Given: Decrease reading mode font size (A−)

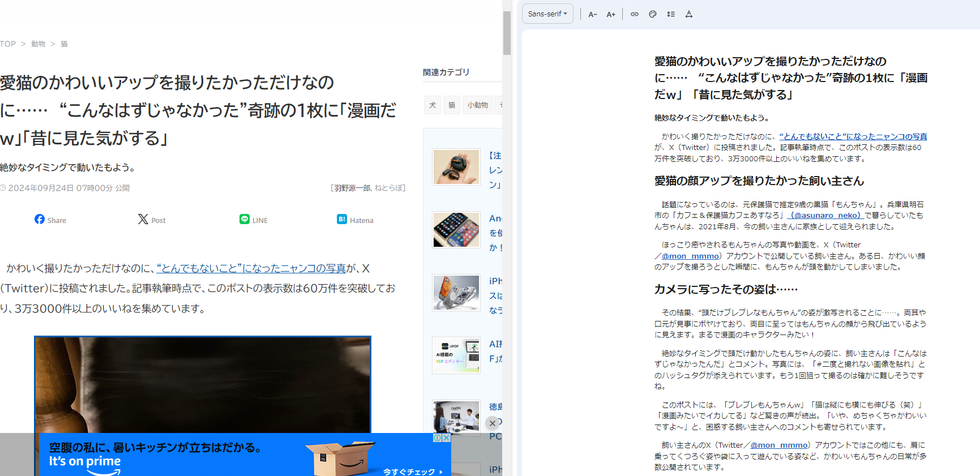Looking at the screenshot, I should pyautogui.click(x=593, y=14).
